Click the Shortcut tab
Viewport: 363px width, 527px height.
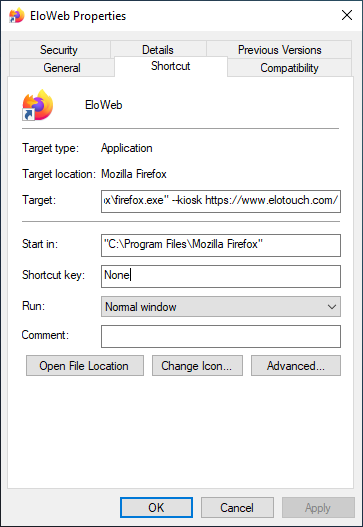coord(171,66)
